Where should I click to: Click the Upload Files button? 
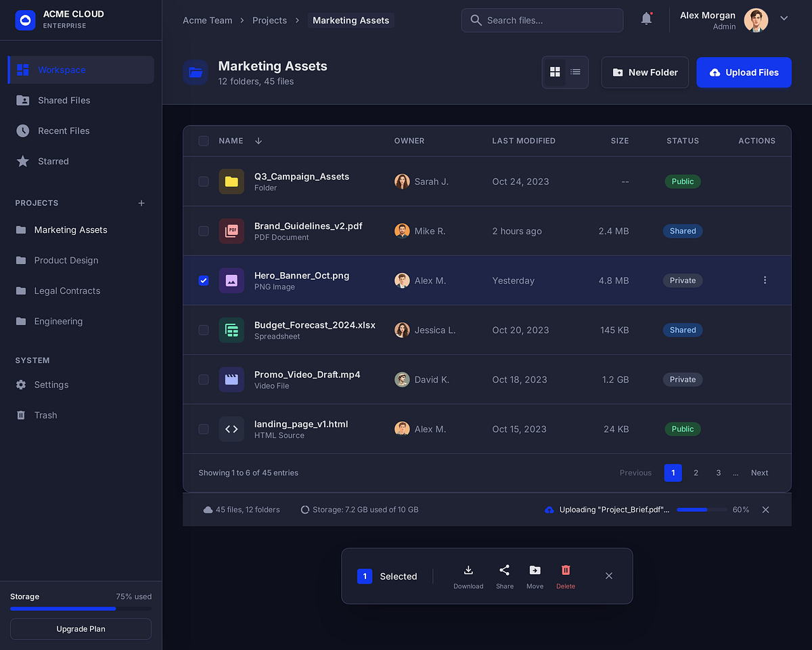pyautogui.click(x=744, y=72)
